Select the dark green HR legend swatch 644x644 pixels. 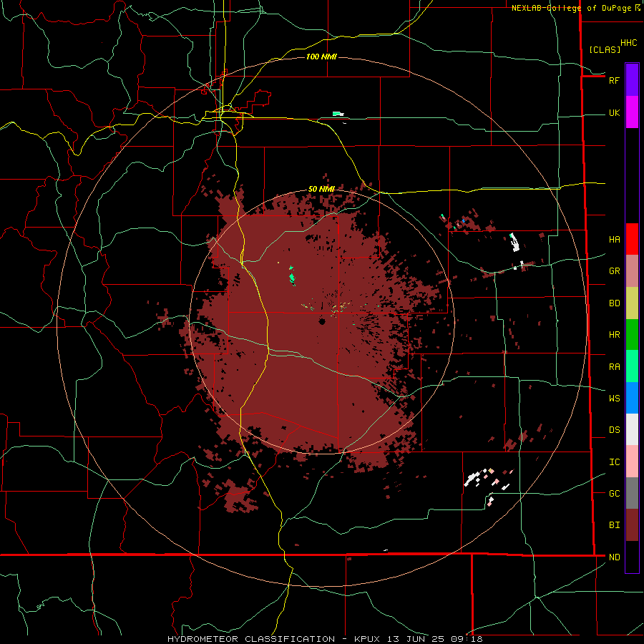632,334
